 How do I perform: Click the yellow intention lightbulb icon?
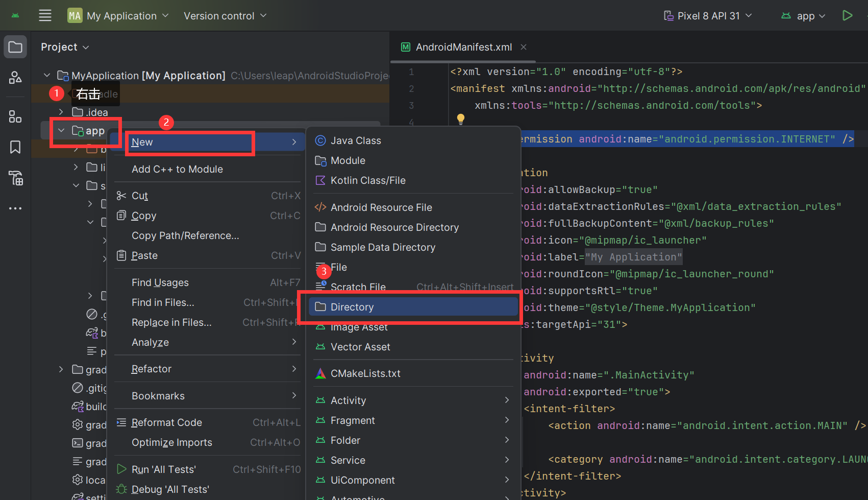coord(461,119)
